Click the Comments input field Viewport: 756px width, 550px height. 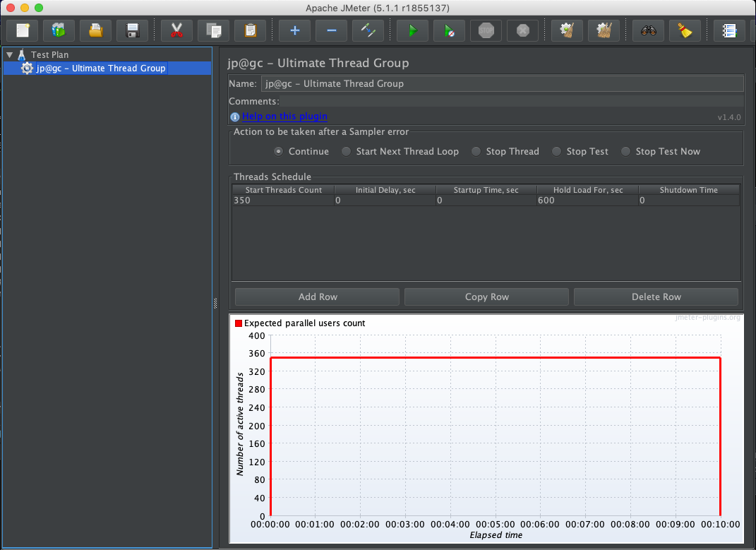(x=512, y=102)
